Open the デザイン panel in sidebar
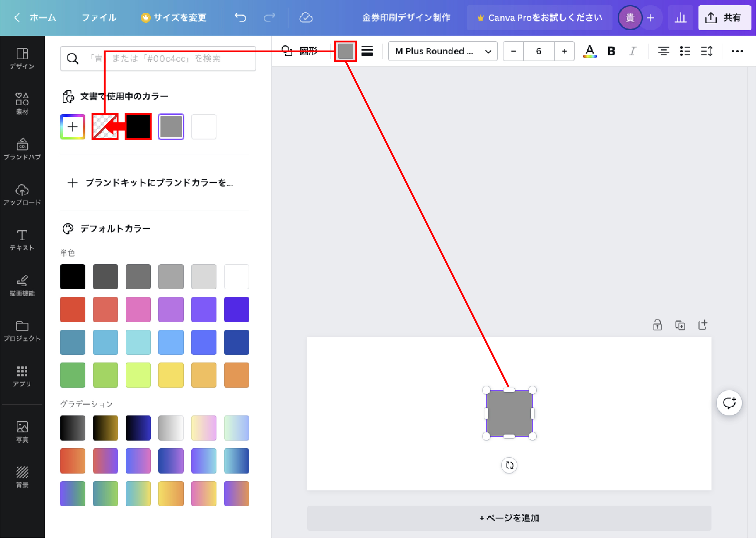The image size is (756, 538). tap(22, 59)
